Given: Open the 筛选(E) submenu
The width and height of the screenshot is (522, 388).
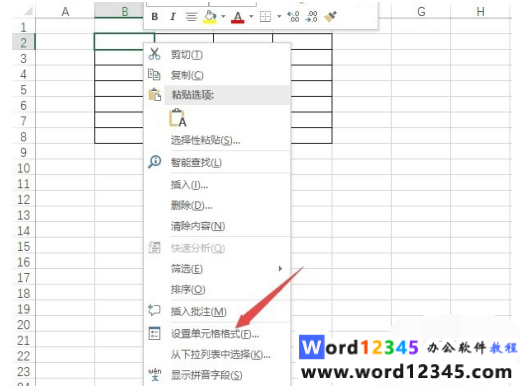Looking at the screenshot, I should [x=187, y=269].
